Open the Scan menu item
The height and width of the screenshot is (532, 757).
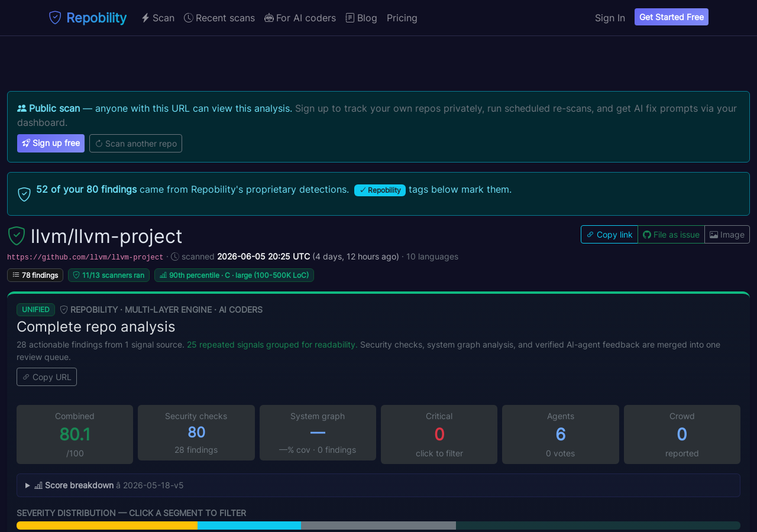tap(157, 18)
